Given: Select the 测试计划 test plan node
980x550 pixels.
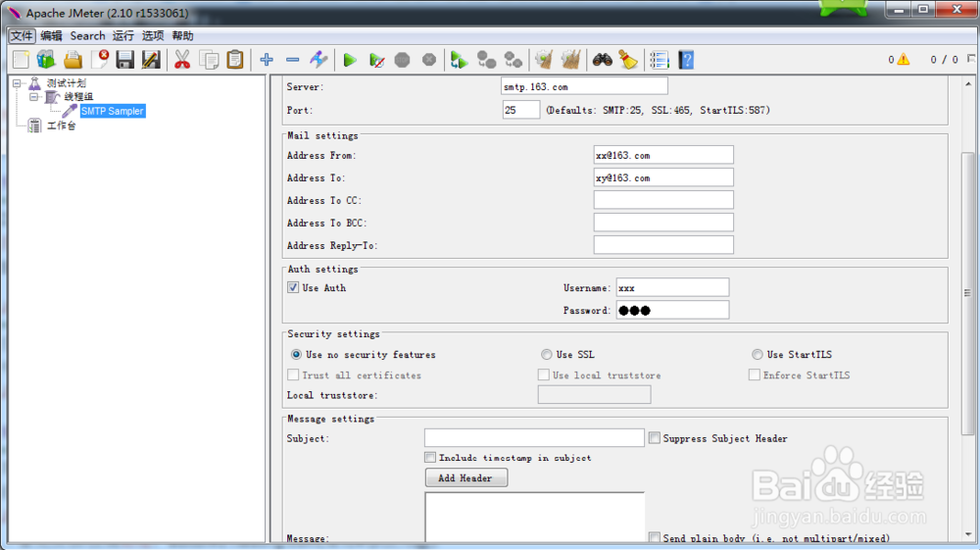Looking at the screenshot, I should click(x=67, y=82).
